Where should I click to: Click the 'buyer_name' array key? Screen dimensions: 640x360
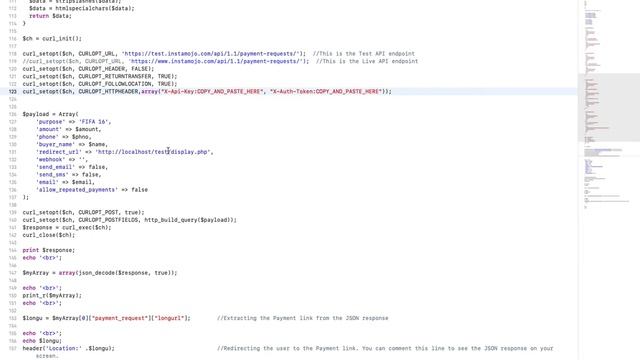coord(56,144)
